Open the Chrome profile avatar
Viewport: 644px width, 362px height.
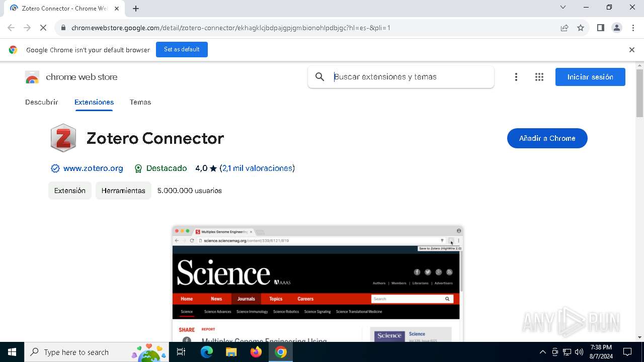[x=617, y=28]
